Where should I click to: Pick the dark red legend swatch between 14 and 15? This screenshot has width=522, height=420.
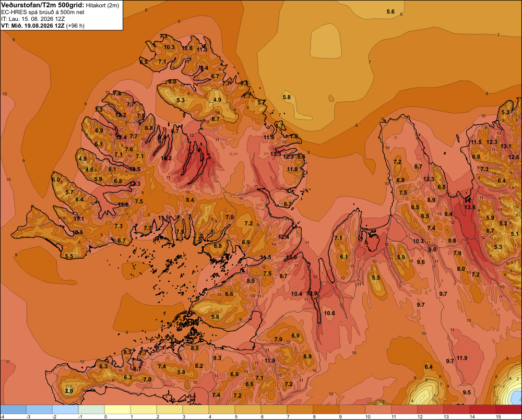pyautogui.click(x=482, y=410)
